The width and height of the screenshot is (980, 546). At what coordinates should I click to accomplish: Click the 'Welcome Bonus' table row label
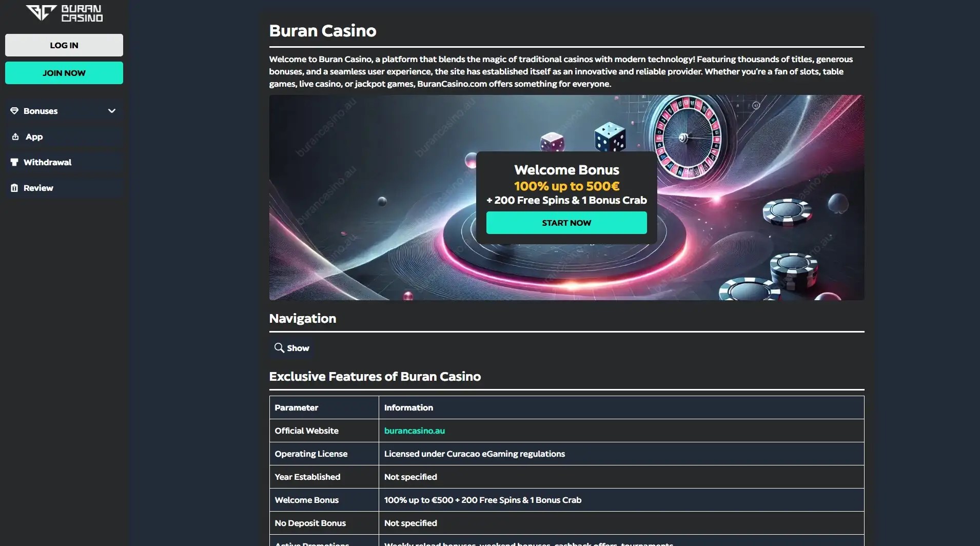(324, 500)
